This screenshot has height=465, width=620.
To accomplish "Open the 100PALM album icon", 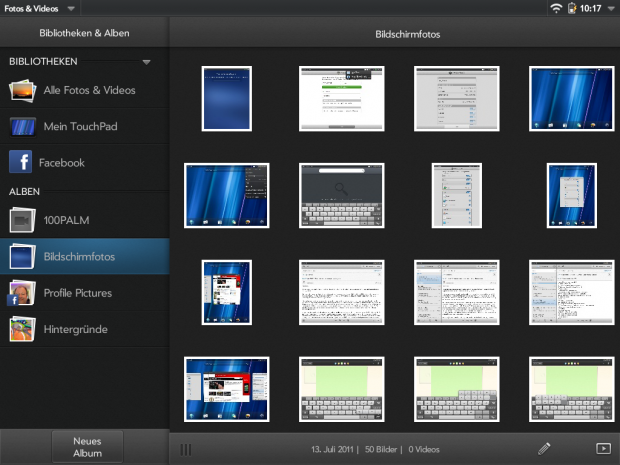I will click(x=23, y=220).
